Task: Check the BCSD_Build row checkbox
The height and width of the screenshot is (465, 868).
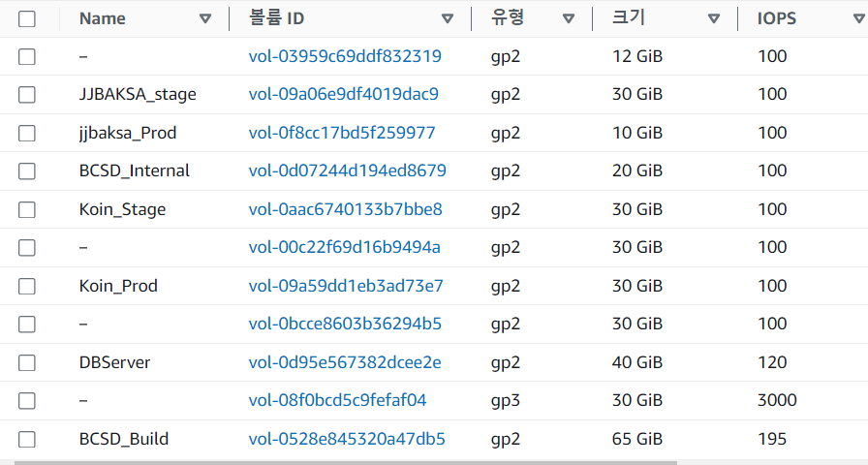Action: [x=26, y=439]
